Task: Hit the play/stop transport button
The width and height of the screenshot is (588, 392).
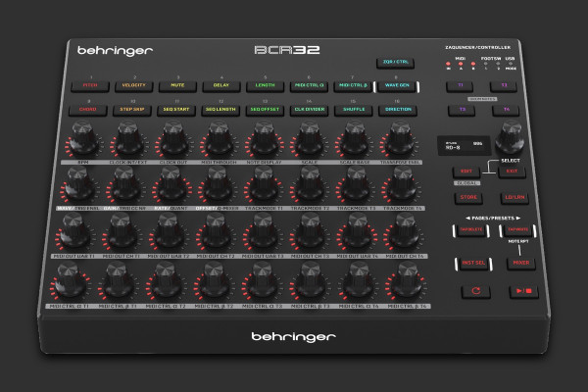Action: point(524,291)
